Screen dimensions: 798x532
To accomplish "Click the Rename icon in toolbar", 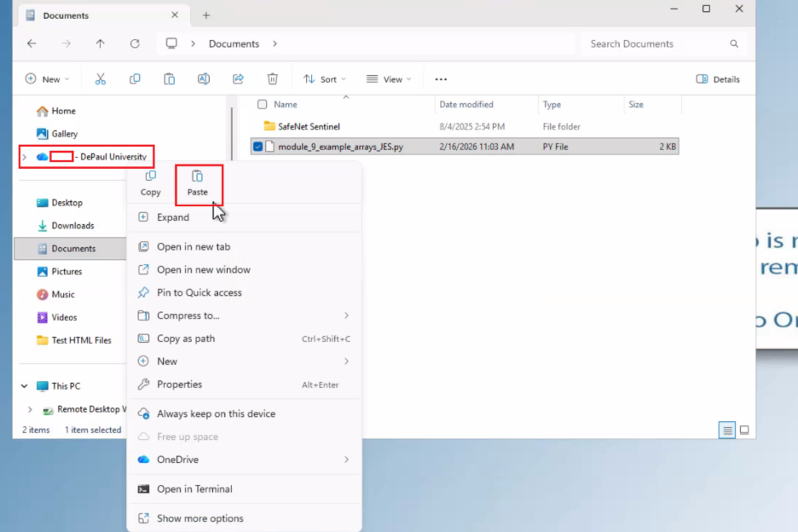I will pyautogui.click(x=204, y=79).
